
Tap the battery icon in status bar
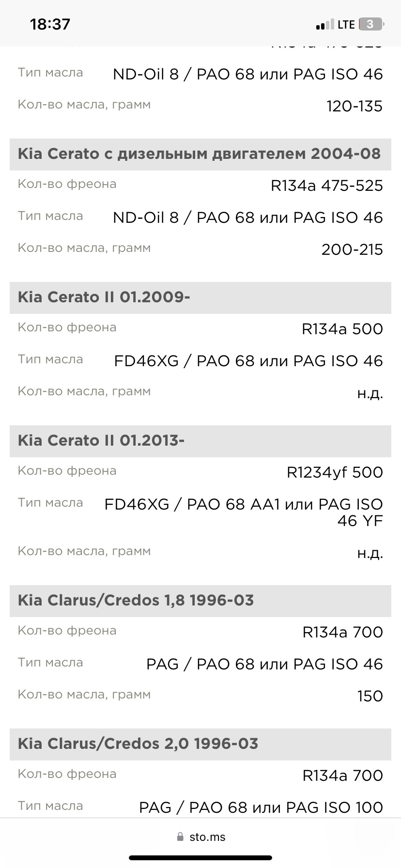(x=371, y=24)
